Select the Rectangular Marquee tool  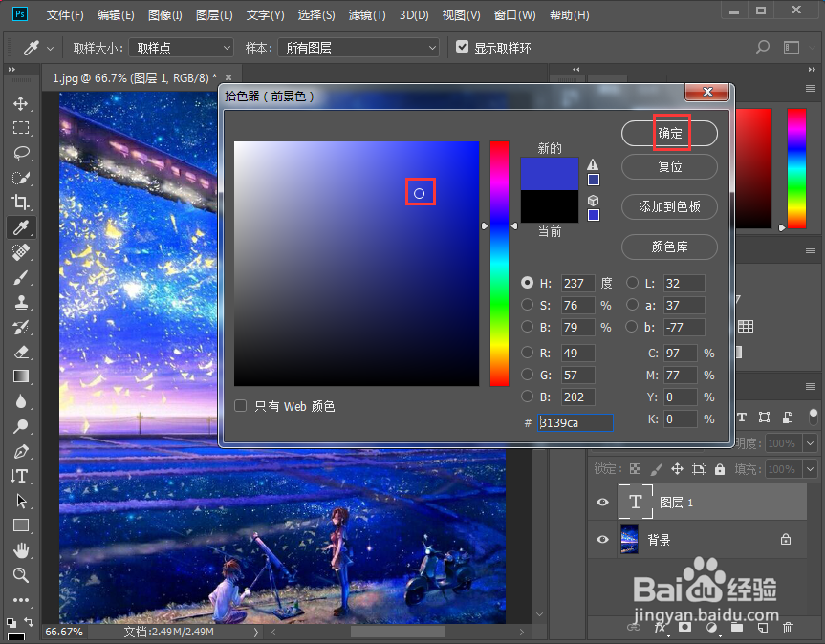20,128
